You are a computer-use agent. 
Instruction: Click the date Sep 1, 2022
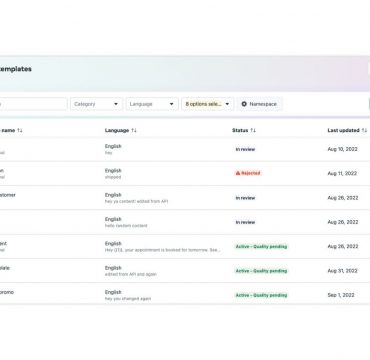click(341, 295)
